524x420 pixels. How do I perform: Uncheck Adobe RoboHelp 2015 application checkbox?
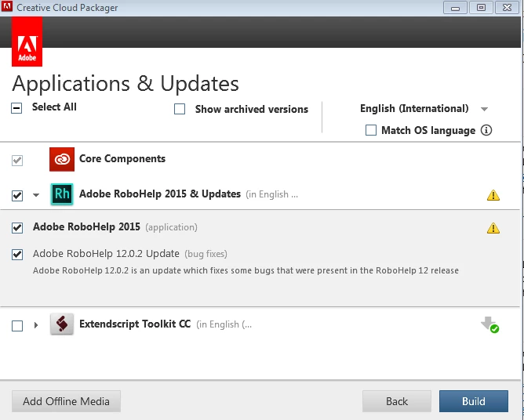click(x=17, y=228)
